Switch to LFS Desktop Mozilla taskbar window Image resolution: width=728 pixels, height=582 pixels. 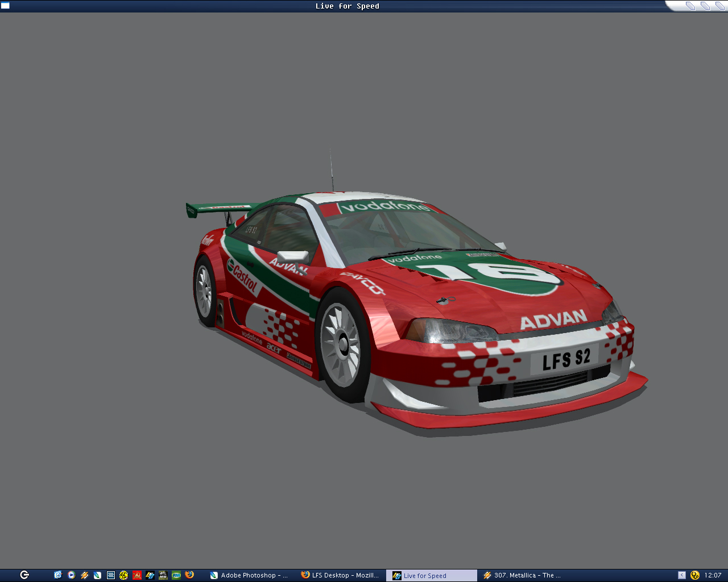point(340,575)
